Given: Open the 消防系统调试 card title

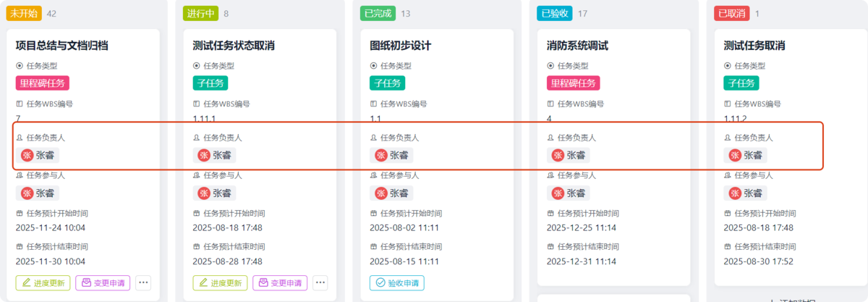Looking at the screenshot, I should (x=577, y=46).
